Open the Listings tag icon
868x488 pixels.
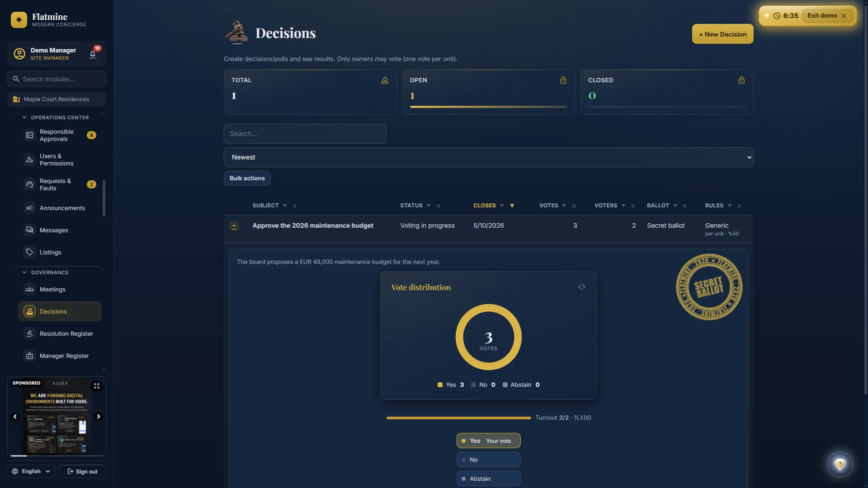pyautogui.click(x=29, y=252)
